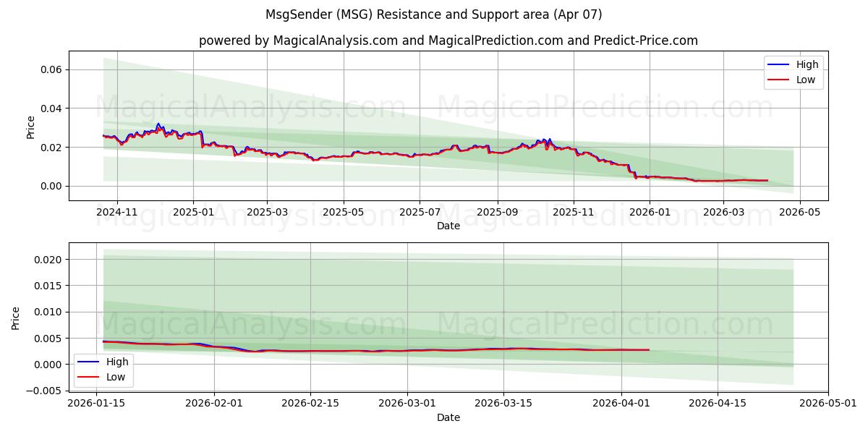The height and width of the screenshot is (434, 868).
Task: Click the '2026-03-01' x-axis tick label
Action: tap(407, 404)
